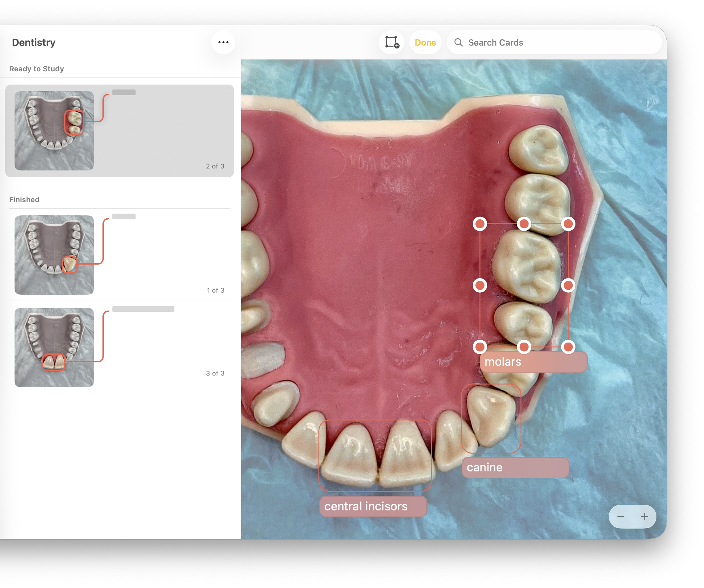Viewport: 704px width, 588px height.
Task: Click the Done button
Action: (x=425, y=43)
